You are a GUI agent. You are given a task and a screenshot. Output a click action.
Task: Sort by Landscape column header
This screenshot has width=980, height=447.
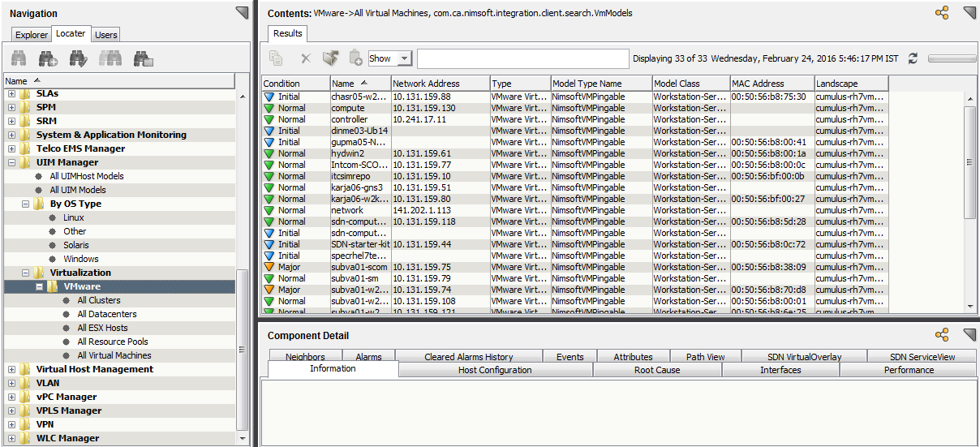click(x=851, y=84)
